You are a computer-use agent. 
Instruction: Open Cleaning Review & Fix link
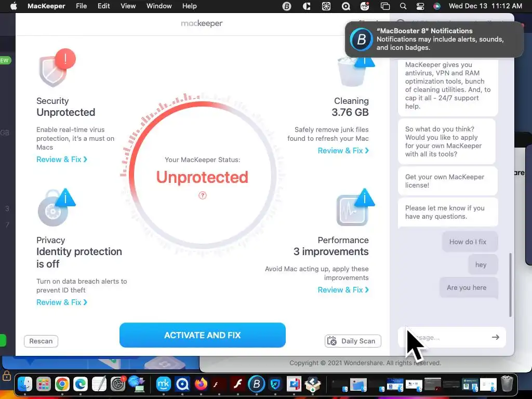343,151
